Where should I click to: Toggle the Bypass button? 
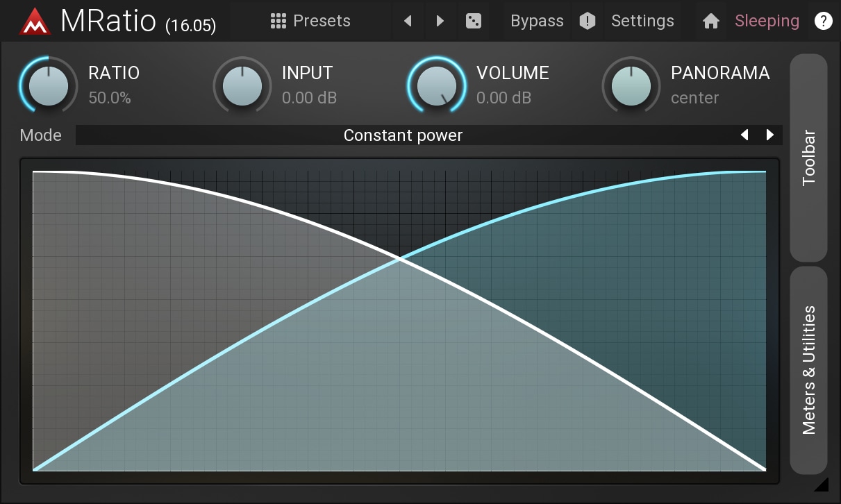537,21
